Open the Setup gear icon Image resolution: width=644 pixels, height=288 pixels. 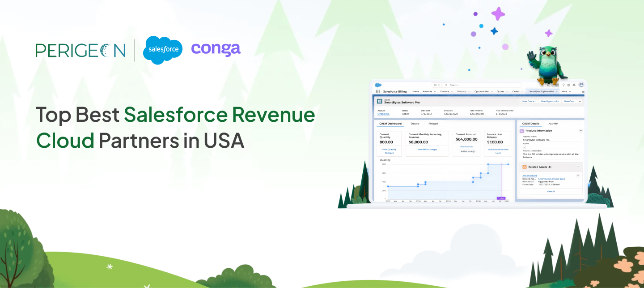[569, 85]
